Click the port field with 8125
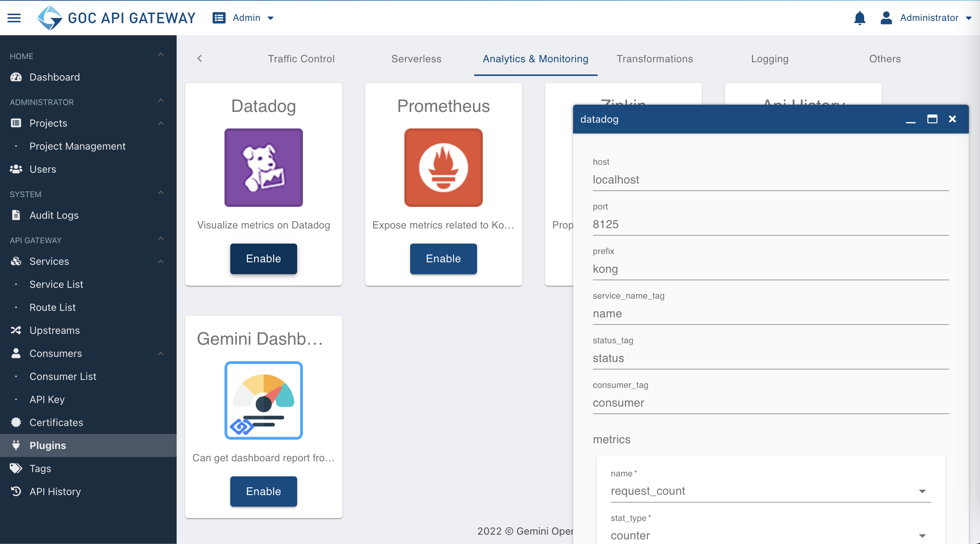This screenshot has height=544, width=980. (x=770, y=224)
